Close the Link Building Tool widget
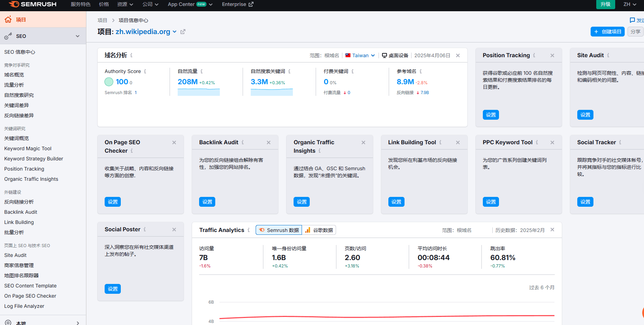This screenshot has width=644, height=325. (458, 142)
